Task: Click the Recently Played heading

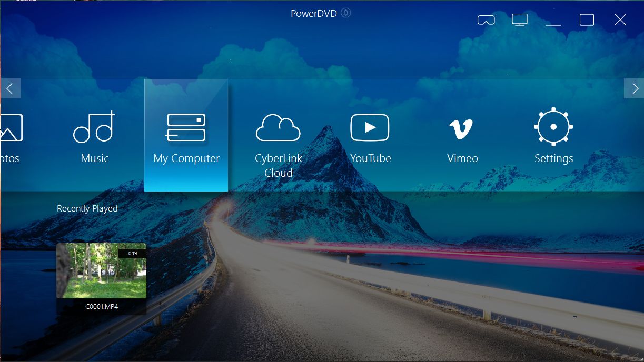Action: [x=87, y=208]
